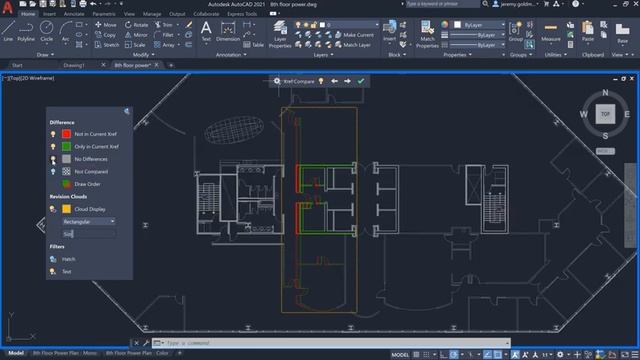Select the Fillet tool
Image resolution: width=640 pixels, height=360 pixels.
click(164, 35)
